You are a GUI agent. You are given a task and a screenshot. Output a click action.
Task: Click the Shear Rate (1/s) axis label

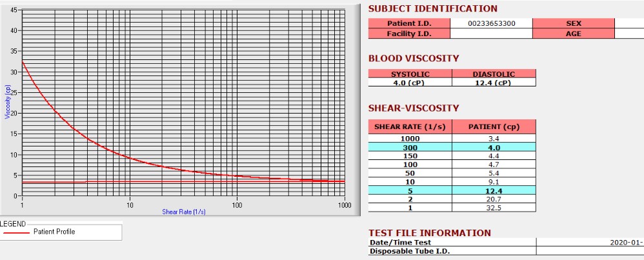coord(184,212)
